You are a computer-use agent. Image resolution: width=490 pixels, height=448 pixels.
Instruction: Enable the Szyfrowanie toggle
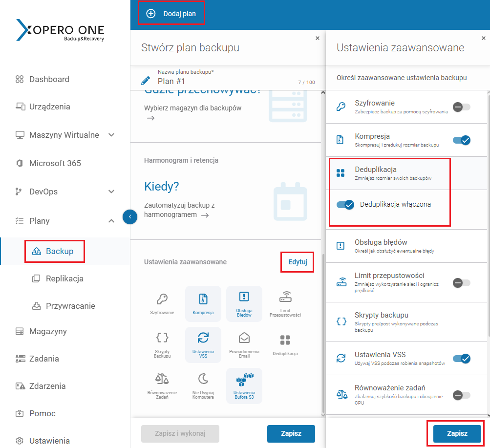point(461,107)
